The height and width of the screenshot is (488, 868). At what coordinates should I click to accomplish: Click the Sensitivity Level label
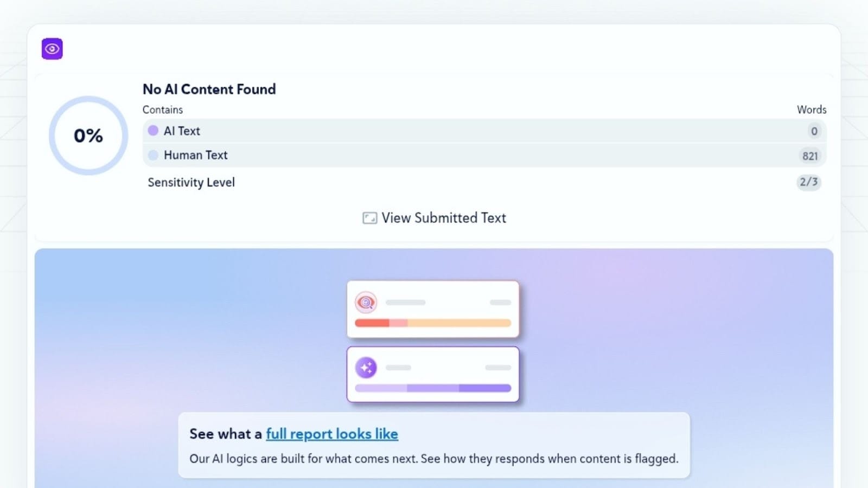click(191, 182)
